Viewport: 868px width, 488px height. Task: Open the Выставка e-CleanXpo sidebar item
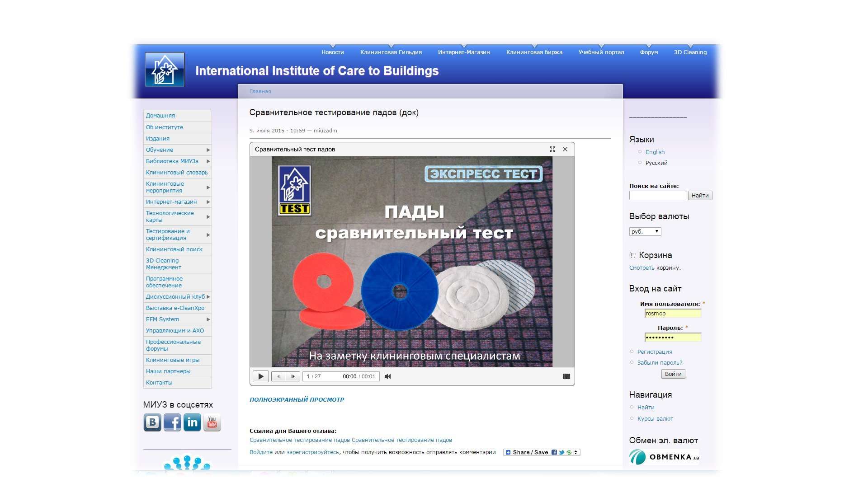point(177,308)
